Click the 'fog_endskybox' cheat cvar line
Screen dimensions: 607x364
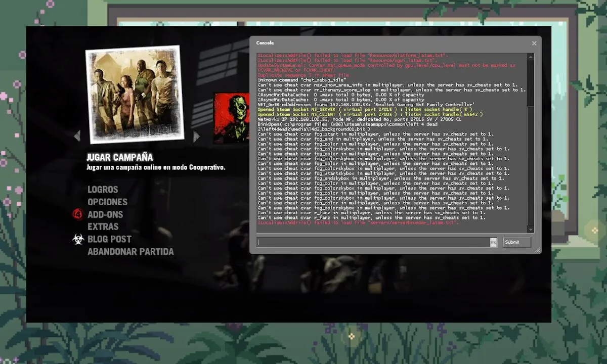[x=381, y=178]
